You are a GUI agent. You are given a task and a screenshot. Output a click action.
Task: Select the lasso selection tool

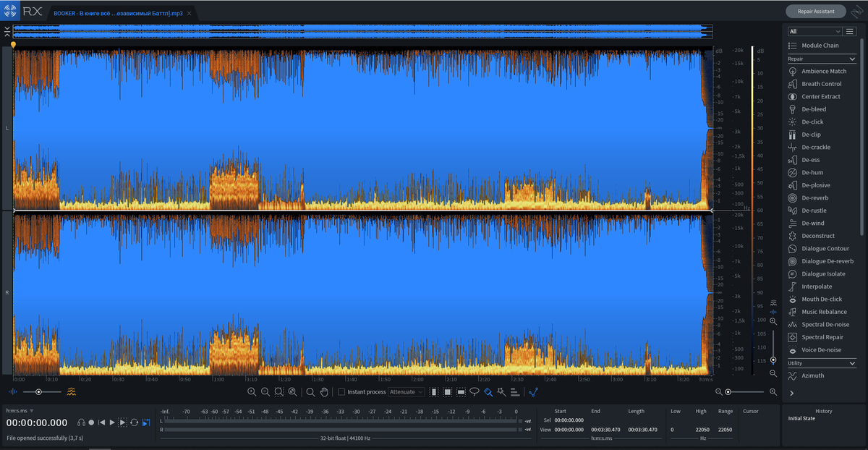tap(475, 391)
